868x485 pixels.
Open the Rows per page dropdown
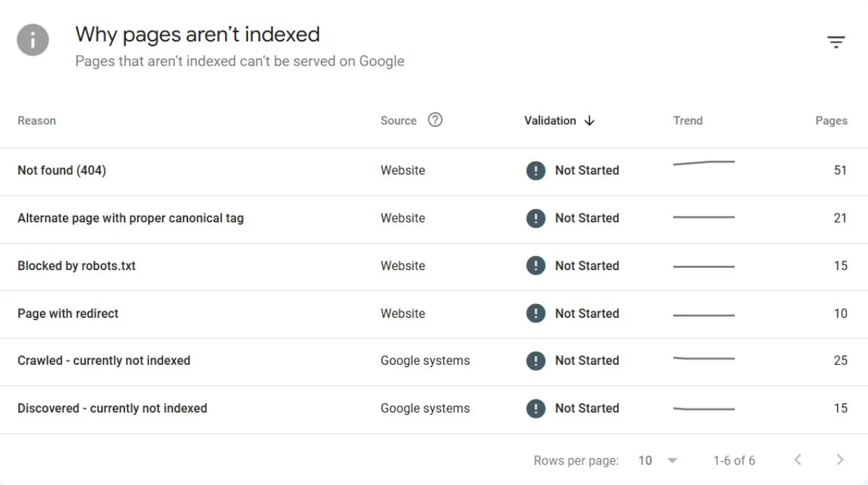pos(658,460)
